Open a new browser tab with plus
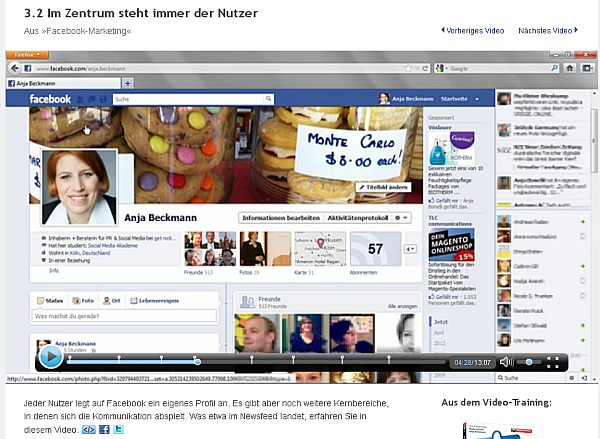This screenshot has width=600, height=439. tap(128, 82)
